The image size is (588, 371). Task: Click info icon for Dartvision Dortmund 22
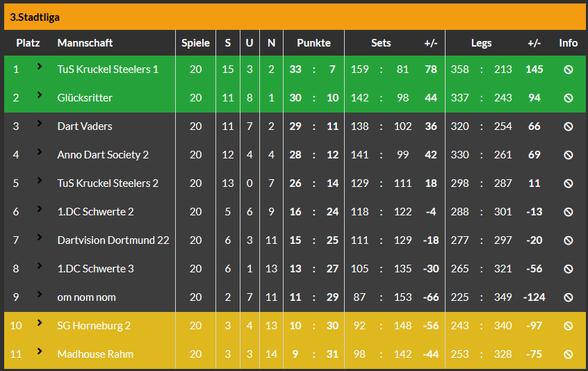(x=568, y=240)
